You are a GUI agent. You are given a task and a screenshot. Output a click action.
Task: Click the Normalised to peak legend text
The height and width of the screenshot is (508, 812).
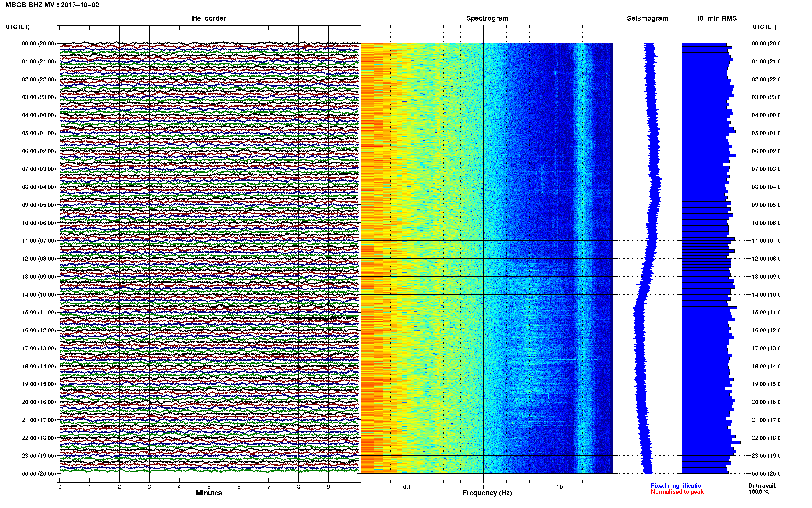pos(677,491)
